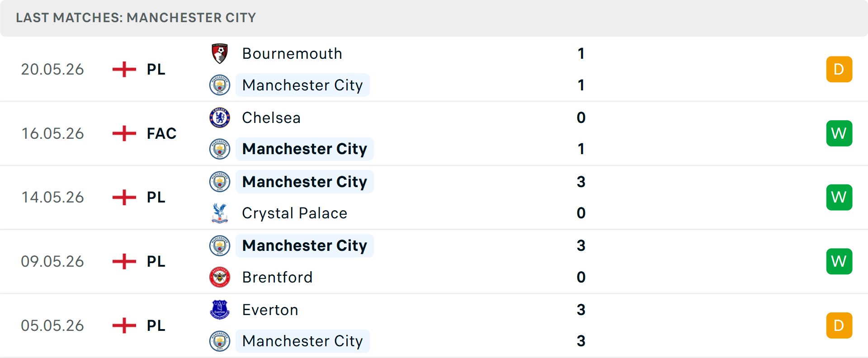Open the win badge for Chelsea match
This screenshot has width=868, height=358.
point(839,133)
